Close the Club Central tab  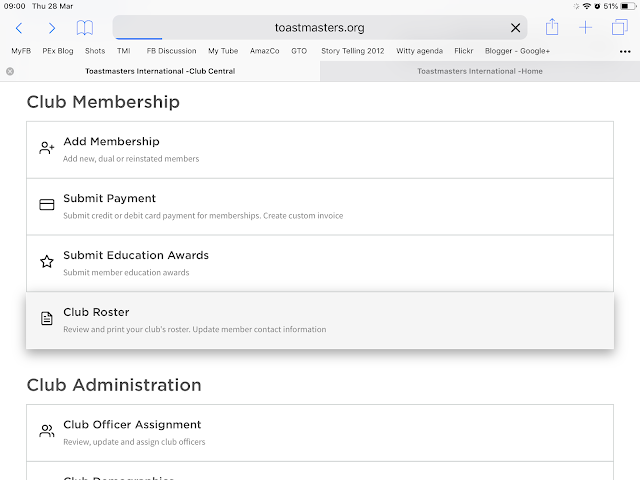coord(10,71)
